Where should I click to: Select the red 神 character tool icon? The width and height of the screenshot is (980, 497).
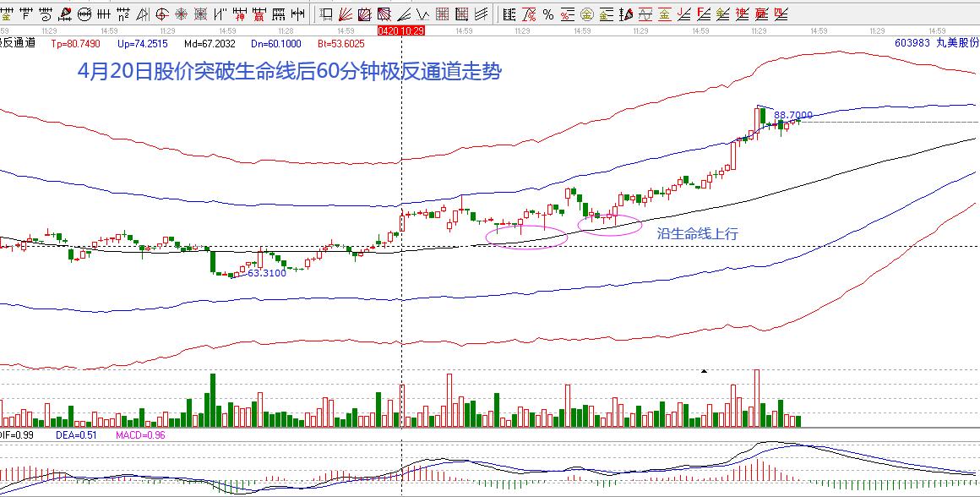pos(239,14)
